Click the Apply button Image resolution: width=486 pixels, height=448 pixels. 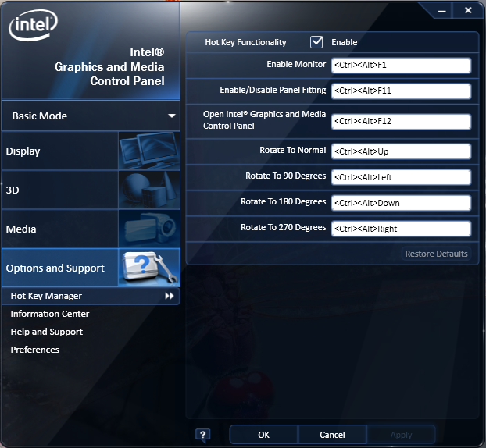point(401,435)
